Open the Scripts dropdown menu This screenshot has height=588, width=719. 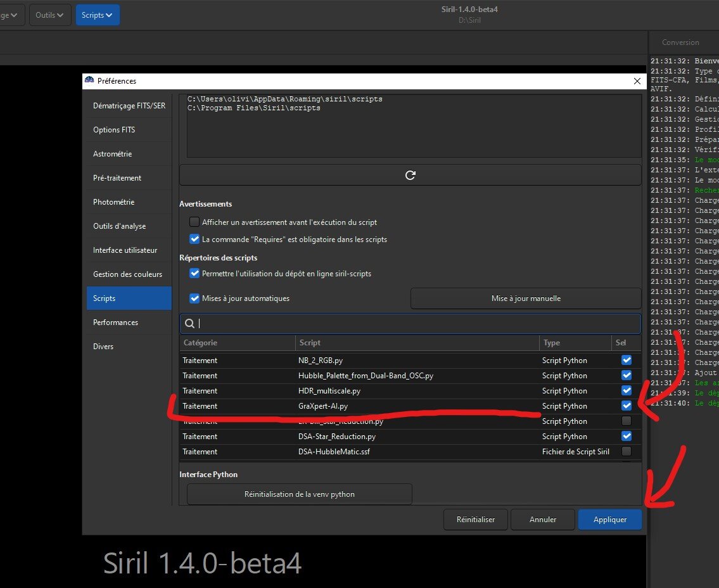[x=97, y=15]
